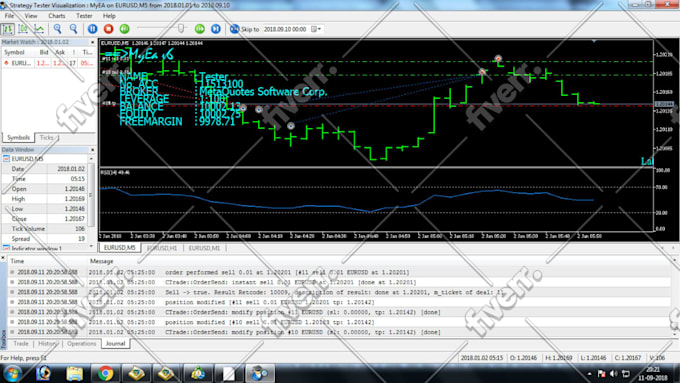Open the Help menu
Image resolution: width=680 pixels, height=383 pixels.
pyautogui.click(x=109, y=16)
